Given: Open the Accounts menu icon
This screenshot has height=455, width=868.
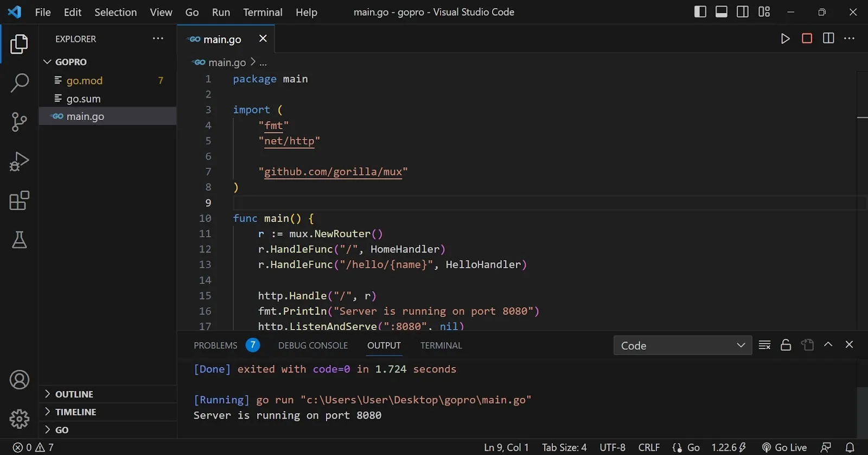Looking at the screenshot, I should coord(19,380).
